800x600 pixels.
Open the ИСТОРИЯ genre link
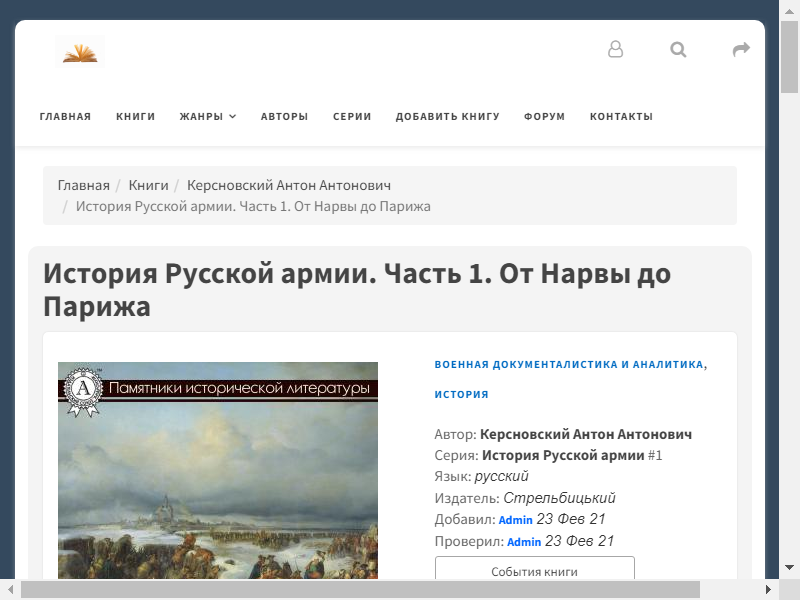(x=461, y=394)
